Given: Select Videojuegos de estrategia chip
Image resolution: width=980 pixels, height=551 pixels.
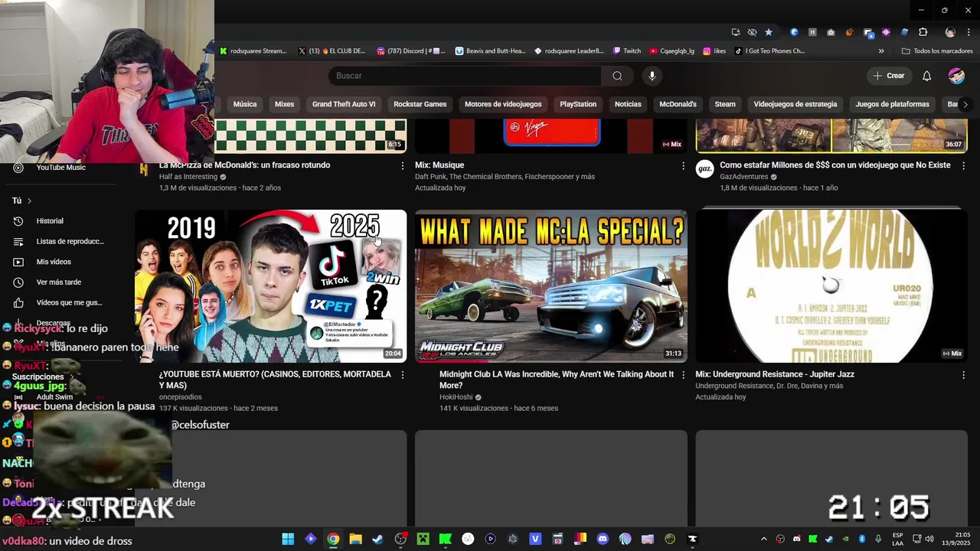Looking at the screenshot, I should tap(795, 104).
